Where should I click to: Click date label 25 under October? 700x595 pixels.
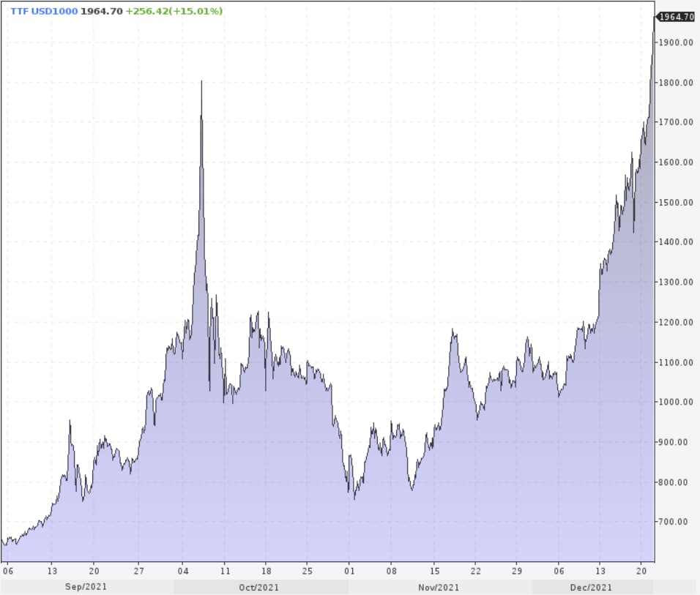pyautogui.click(x=307, y=570)
